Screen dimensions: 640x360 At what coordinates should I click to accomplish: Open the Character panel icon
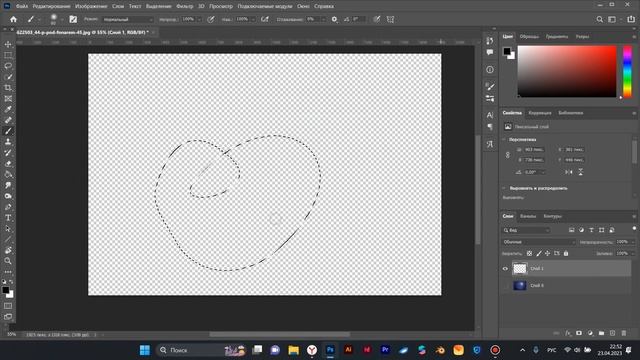490,115
